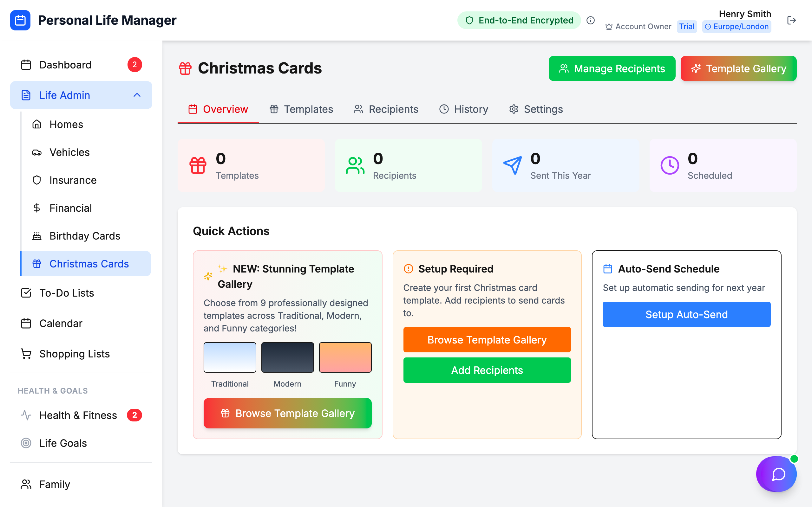Open Birthday Cards in the sidebar
The width and height of the screenshot is (812, 507).
85,236
